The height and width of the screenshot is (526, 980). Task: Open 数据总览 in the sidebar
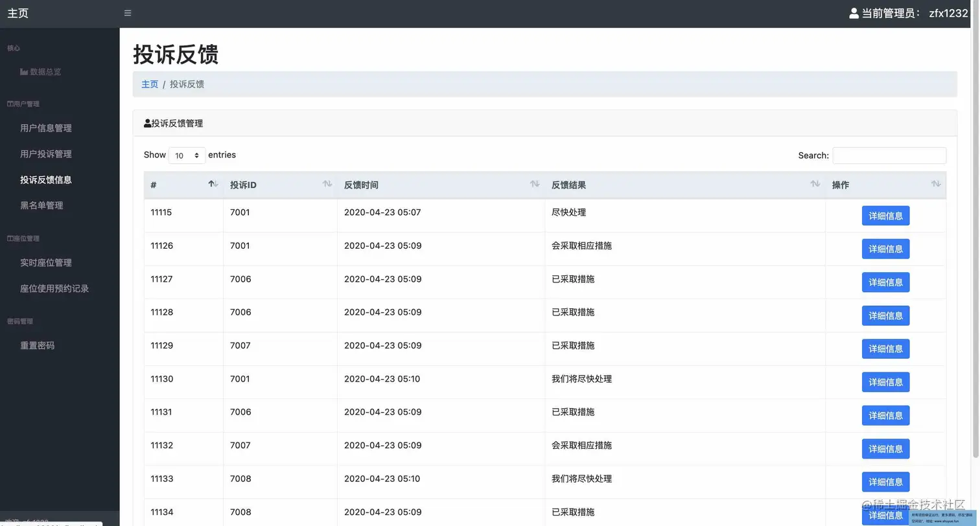pos(45,72)
